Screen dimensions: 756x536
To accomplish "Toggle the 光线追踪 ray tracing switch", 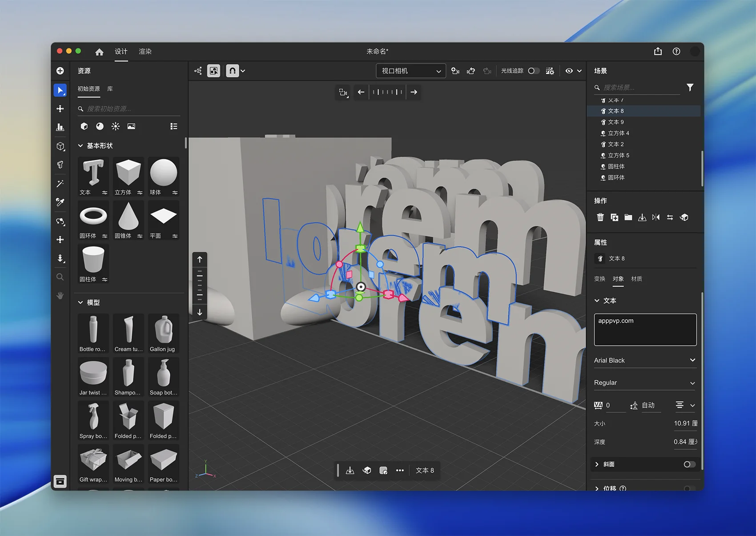I will point(533,71).
